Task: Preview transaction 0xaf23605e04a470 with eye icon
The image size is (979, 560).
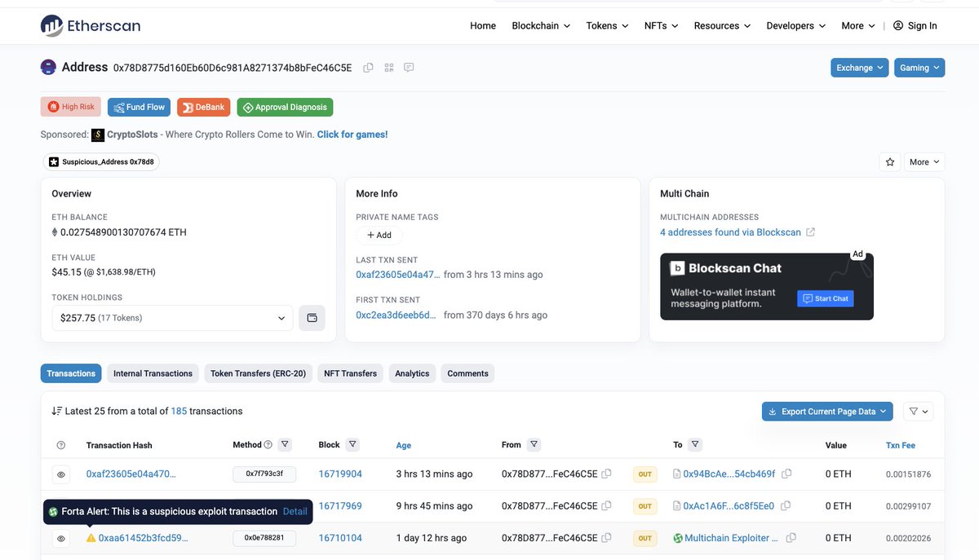Action: pyautogui.click(x=60, y=474)
